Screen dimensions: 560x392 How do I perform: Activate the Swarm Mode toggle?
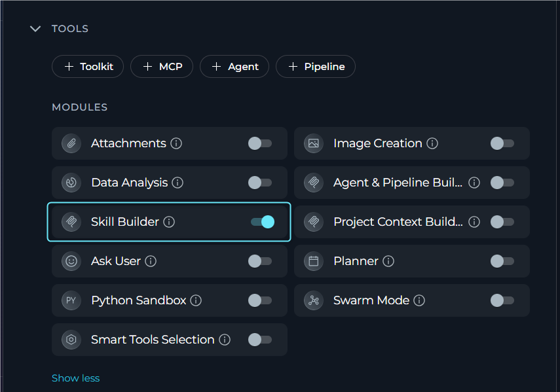pos(502,300)
